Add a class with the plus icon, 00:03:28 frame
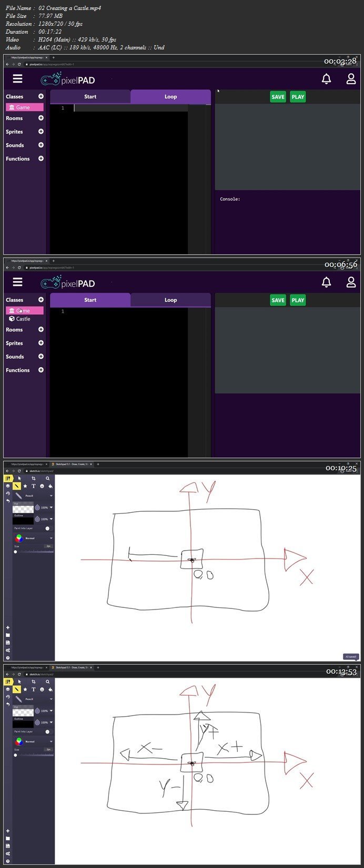The width and height of the screenshot is (364, 868). coord(41,97)
